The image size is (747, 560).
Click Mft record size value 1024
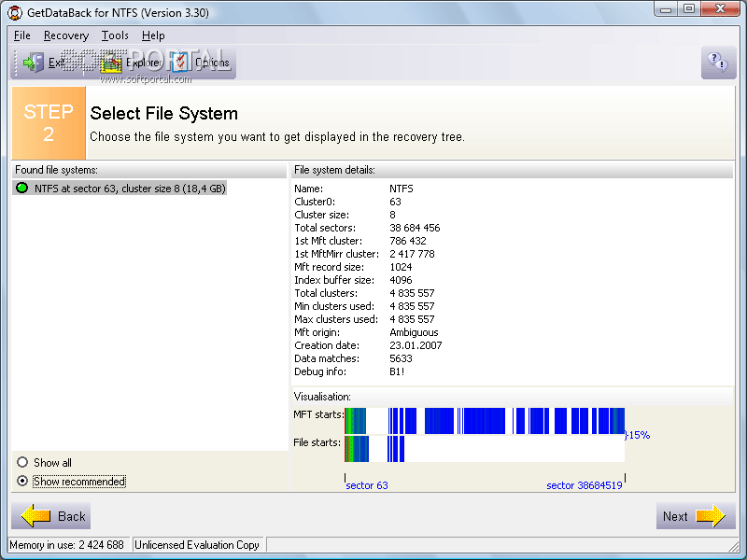coord(401,267)
